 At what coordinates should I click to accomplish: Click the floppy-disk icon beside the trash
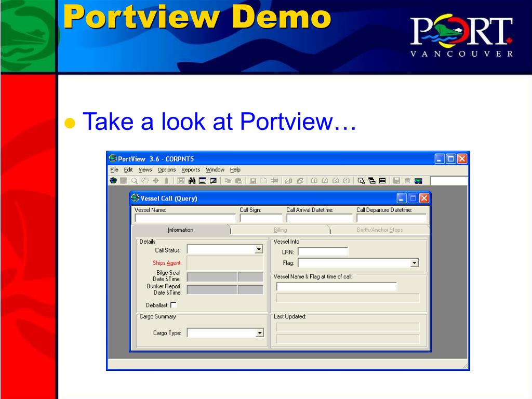(x=396, y=181)
